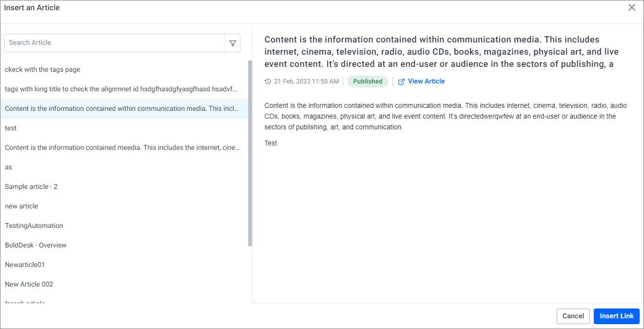Select the 'new article' list entry

124,206
